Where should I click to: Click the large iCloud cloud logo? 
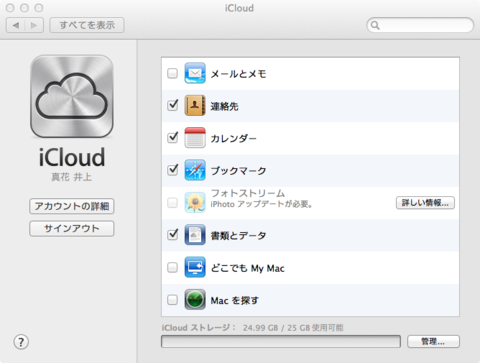point(72,96)
